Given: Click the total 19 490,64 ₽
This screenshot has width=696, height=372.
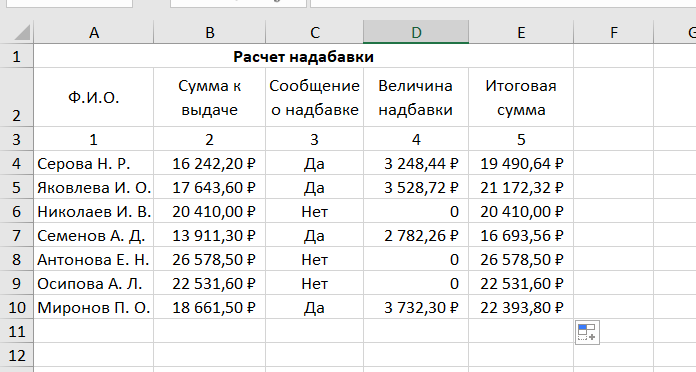Looking at the screenshot, I should (521, 163).
